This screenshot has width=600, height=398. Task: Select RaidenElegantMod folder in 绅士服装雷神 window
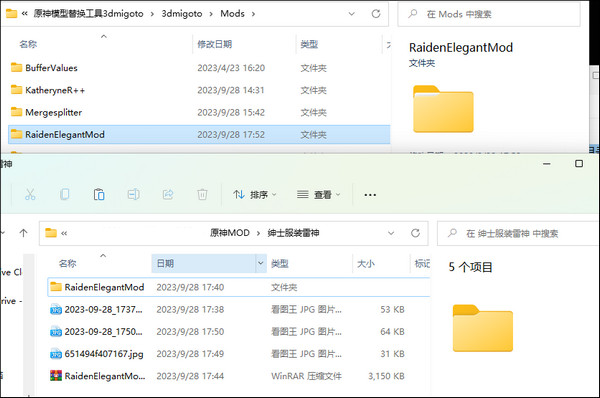point(239,287)
